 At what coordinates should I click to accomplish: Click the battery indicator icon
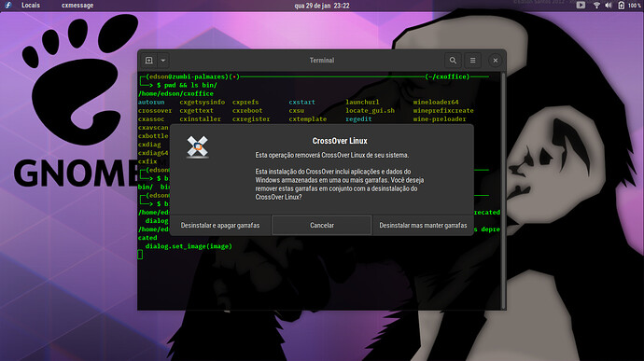pos(621,6)
